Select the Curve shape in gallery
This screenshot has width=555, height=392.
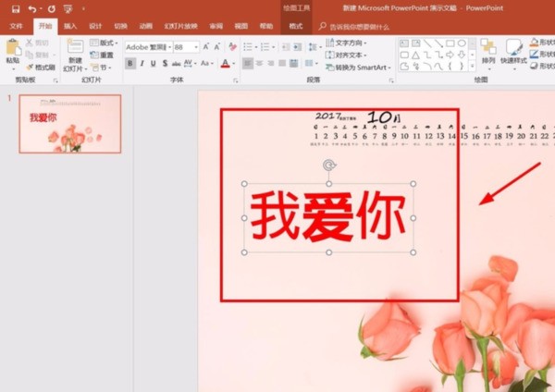tap(438, 67)
